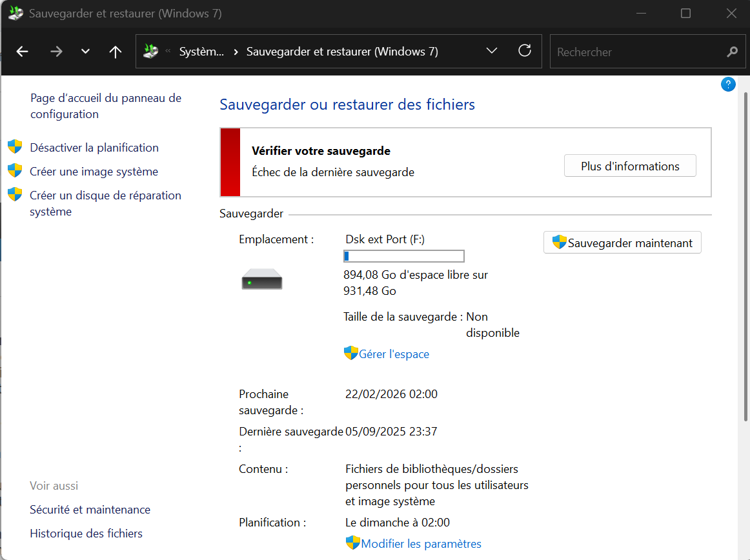
Task: Go forward with the right arrow
Action: [56, 52]
